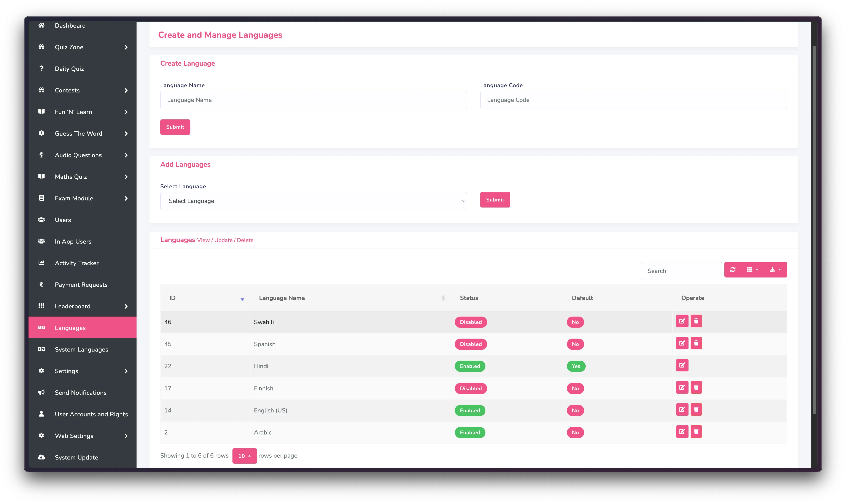Expand the rows per page selector
The width and height of the screenshot is (846, 504).
(244, 456)
